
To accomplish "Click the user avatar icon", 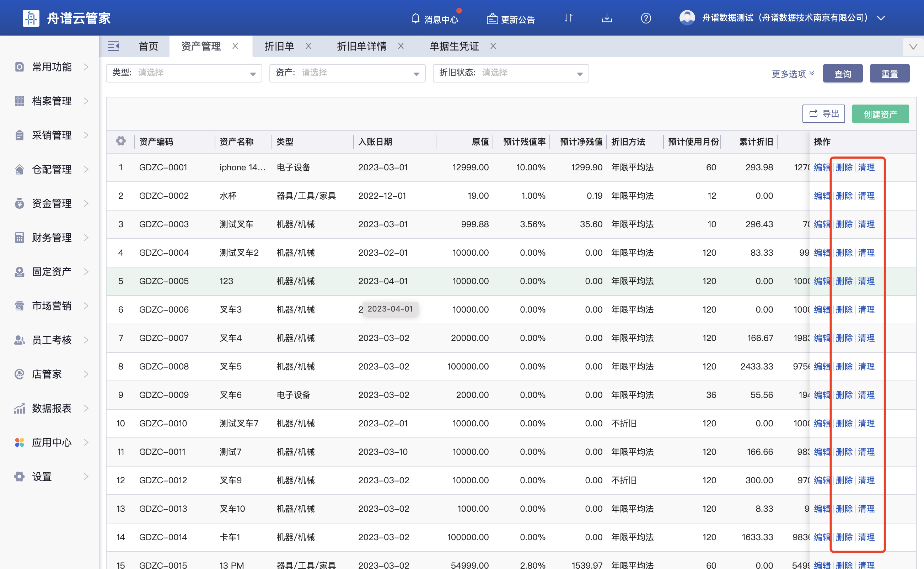I will pyautogui.click(x=687, y=18).
